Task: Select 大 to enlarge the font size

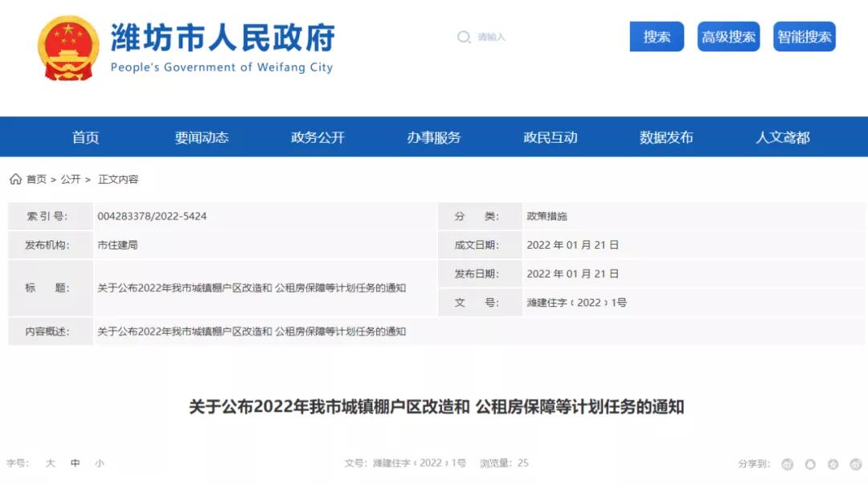Action: pos(50,463)
